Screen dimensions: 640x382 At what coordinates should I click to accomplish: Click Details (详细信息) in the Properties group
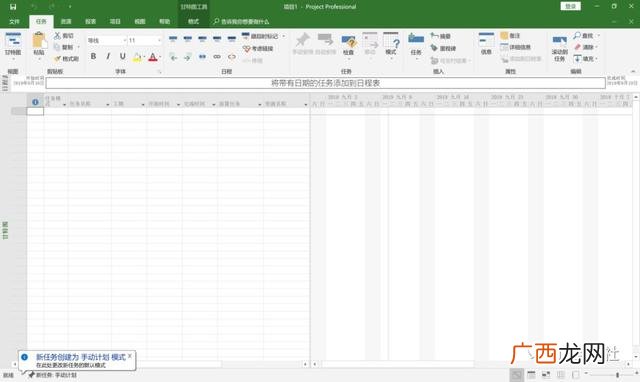tap(516, 47)
